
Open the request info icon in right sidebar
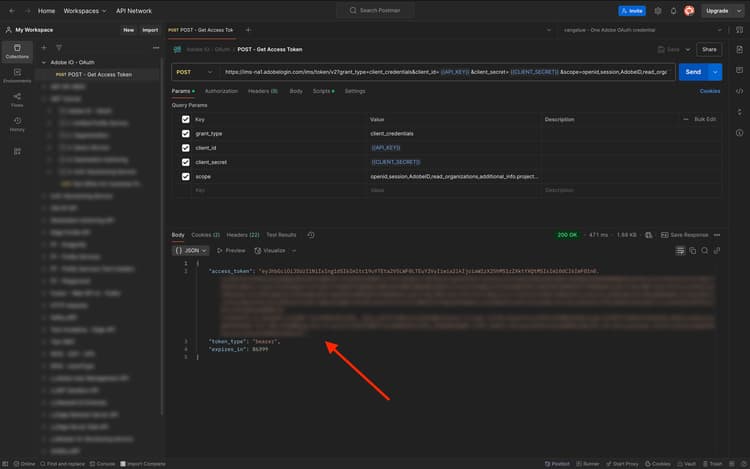[739, 132]
